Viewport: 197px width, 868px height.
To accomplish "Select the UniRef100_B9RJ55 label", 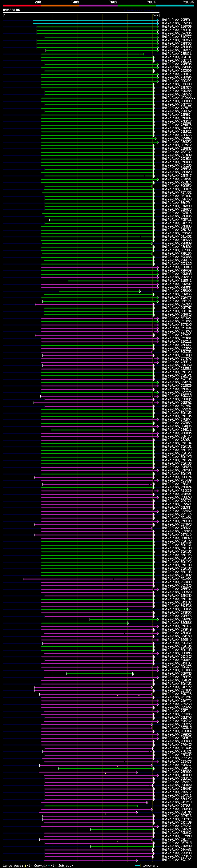I will click(177, 91).
